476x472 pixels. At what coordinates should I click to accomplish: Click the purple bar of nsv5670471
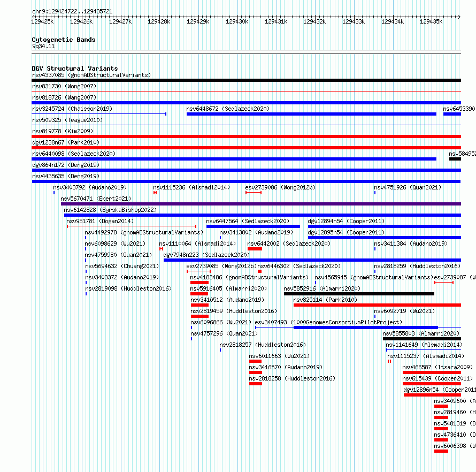click(x=261, y=204)
